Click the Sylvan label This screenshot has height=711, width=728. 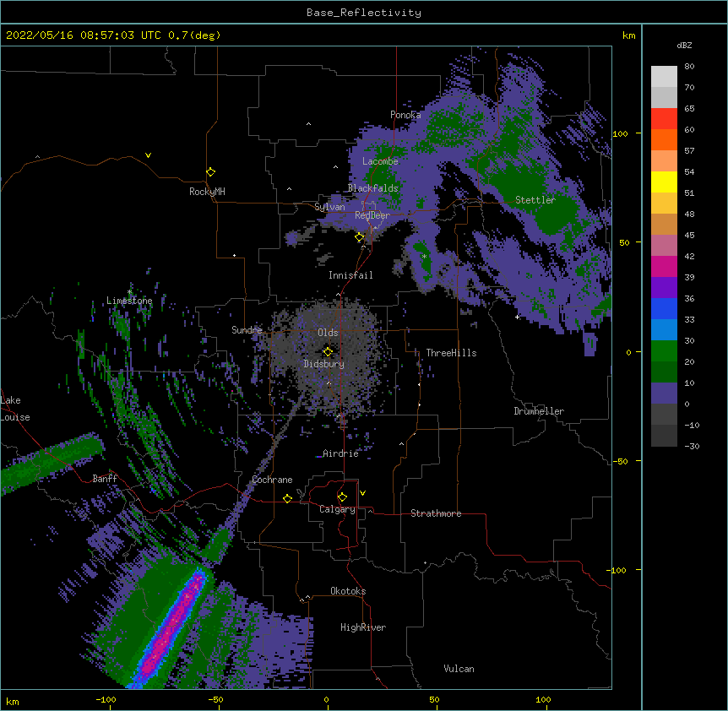point(329,207)
